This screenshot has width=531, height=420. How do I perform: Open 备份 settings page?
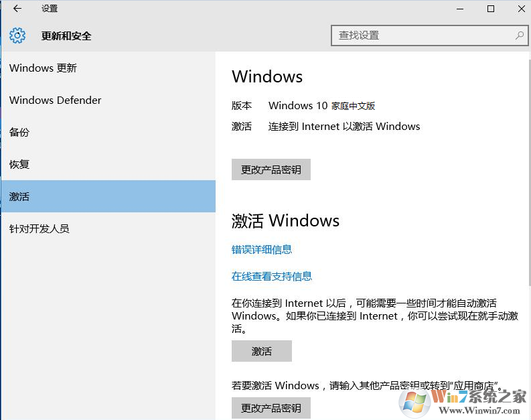coord(108,132)
